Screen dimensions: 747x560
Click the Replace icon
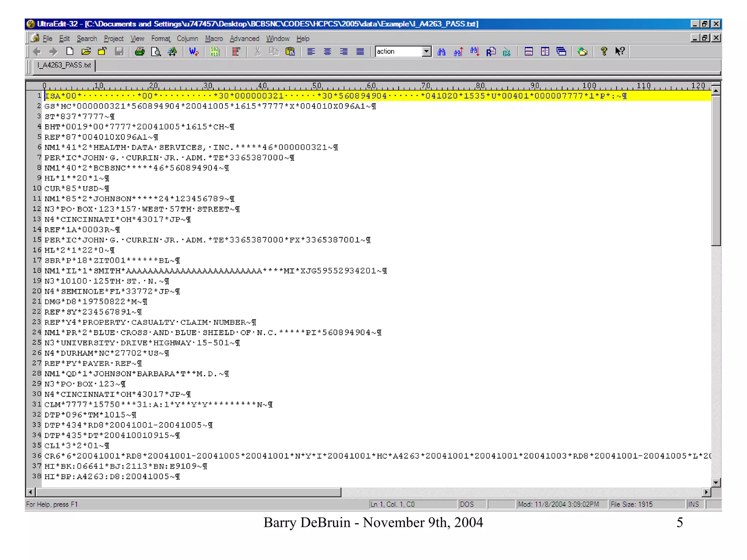pos(491,51)
